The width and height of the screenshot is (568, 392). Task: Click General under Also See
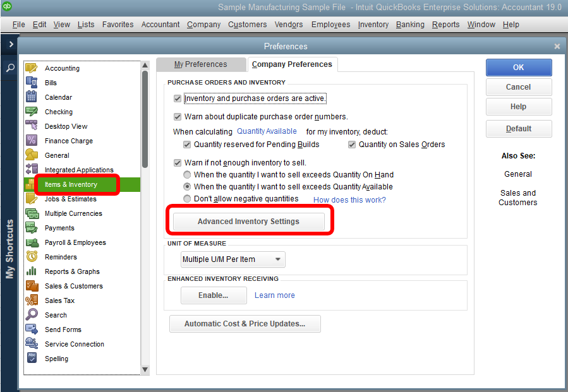[518, 174]
